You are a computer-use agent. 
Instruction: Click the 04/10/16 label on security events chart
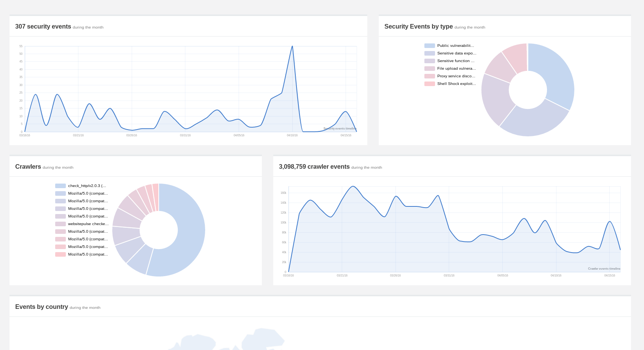coord(292,135)
